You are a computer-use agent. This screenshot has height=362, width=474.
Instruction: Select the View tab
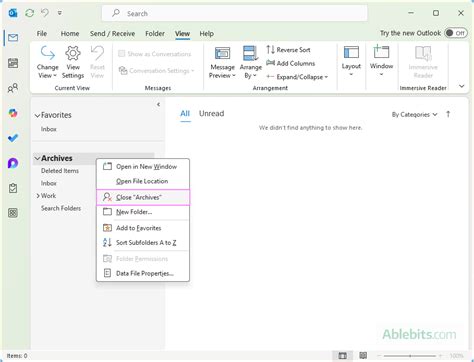[x=182, y=34]
